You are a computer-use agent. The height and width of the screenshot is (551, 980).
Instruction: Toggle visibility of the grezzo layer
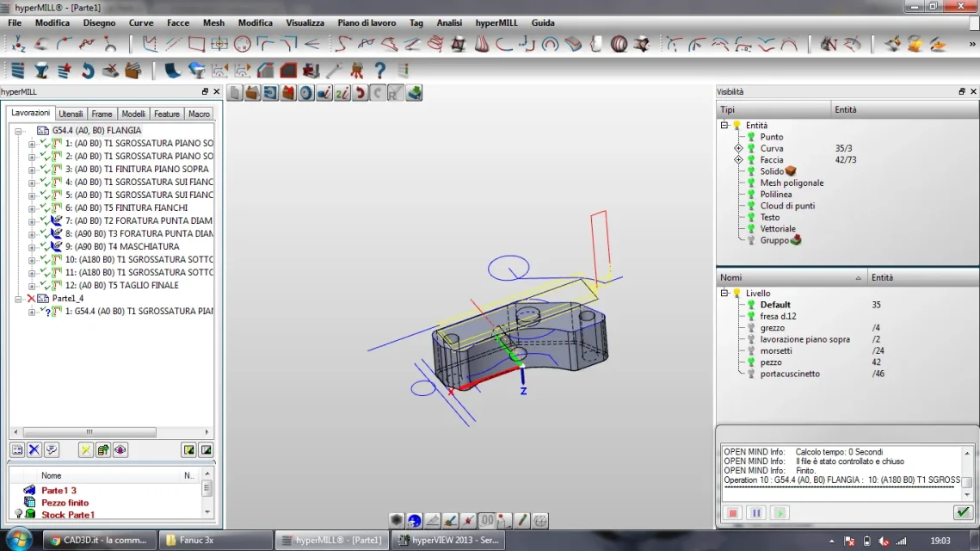pos(751,328)
